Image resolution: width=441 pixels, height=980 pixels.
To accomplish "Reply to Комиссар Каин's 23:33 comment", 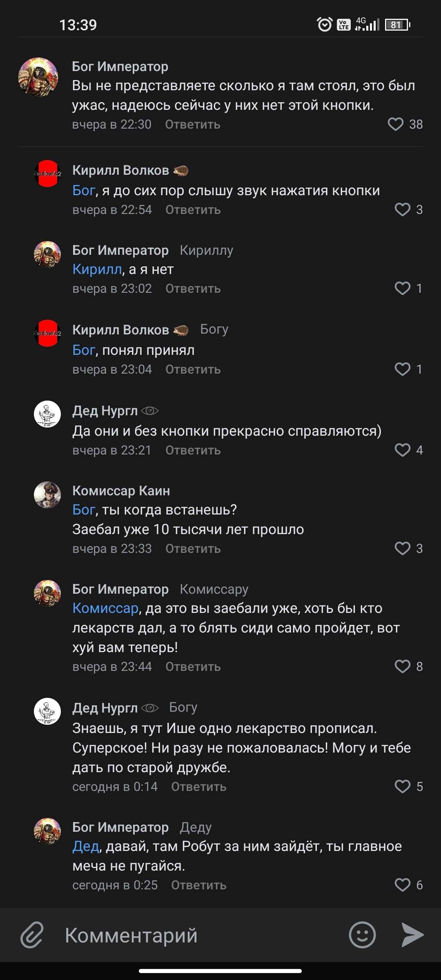I will (x=193, y=549).
